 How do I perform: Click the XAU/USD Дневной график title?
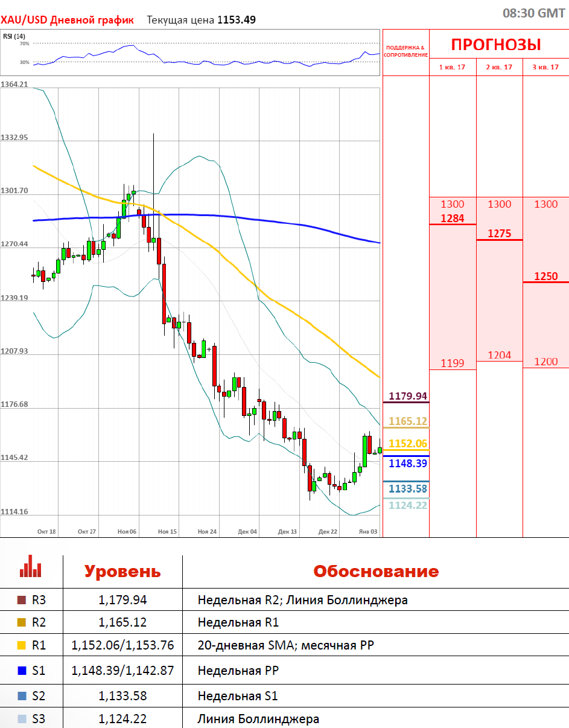pos(67,20)
